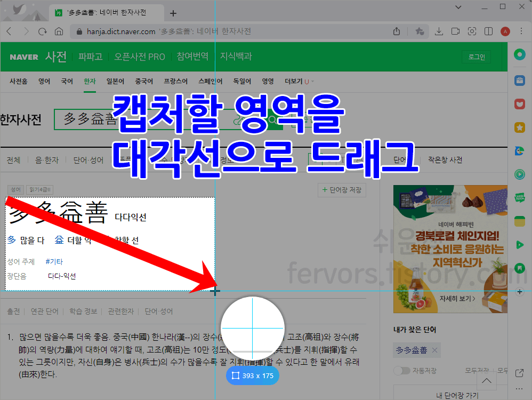Open Naver Webtoon from the right sidebar

[520, 197]
